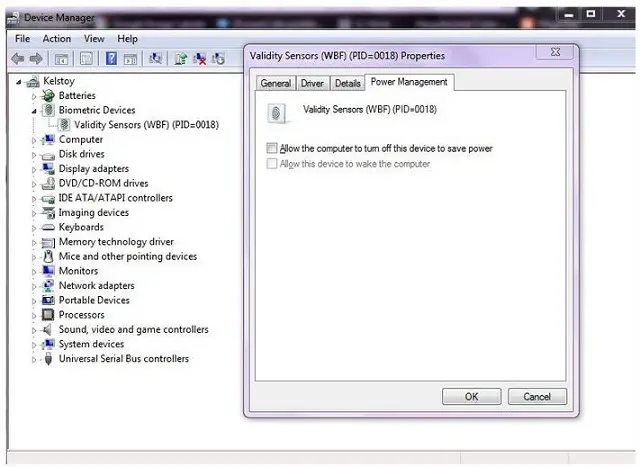Click the Network adapters category icon

pyautogui.click(x=49, y=285)
